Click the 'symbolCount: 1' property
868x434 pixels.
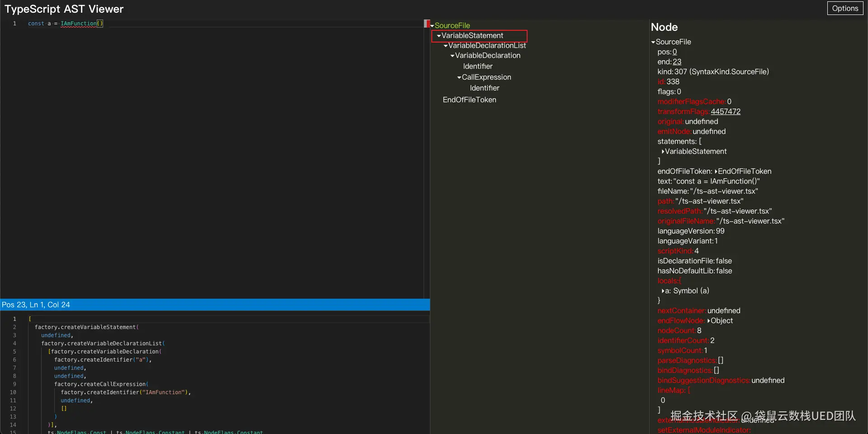coord(682,351)
